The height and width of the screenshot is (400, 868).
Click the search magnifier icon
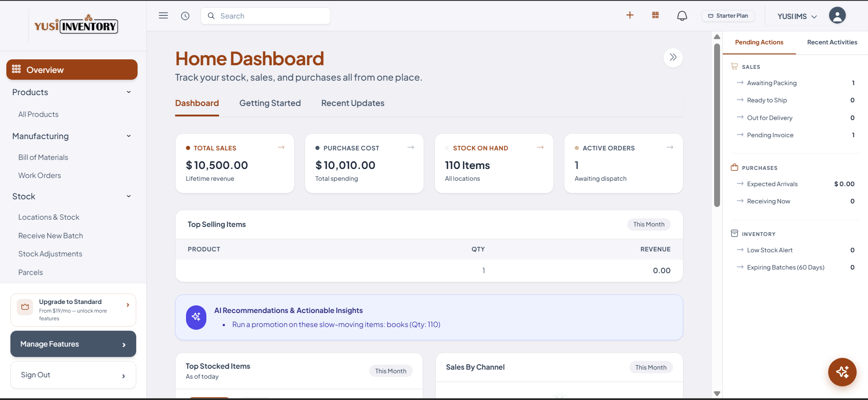[211, 16]
